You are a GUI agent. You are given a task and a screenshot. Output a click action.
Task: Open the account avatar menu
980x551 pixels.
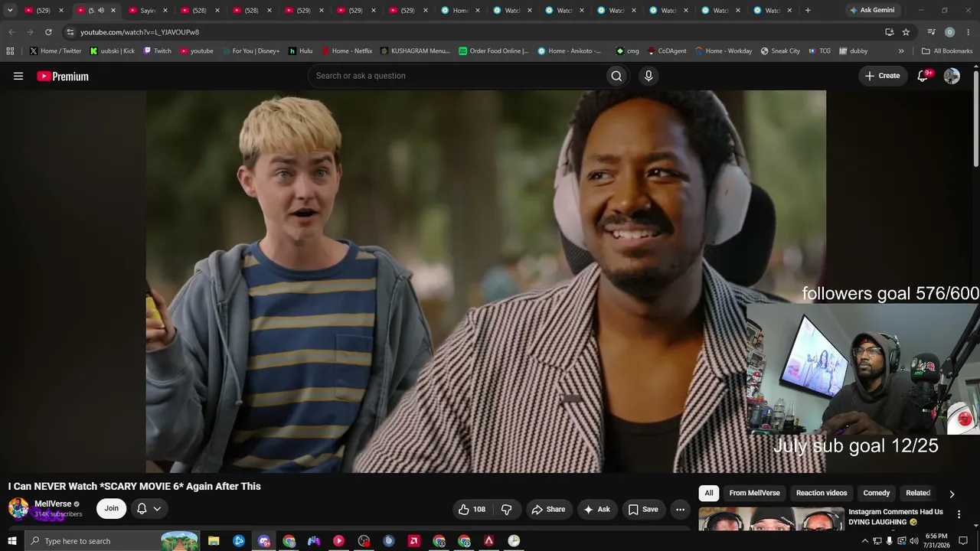[952, 76]
